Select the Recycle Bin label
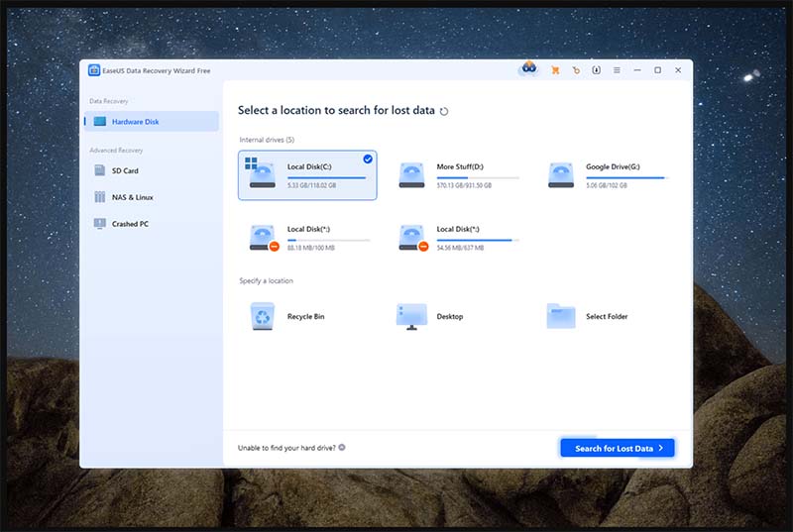Viewport: 793px width, 532px height. pos(305,316)
